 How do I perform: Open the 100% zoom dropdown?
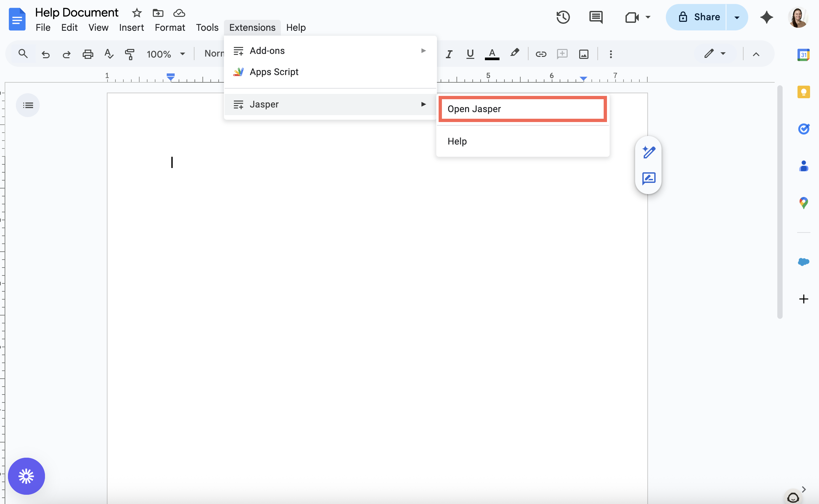coord(166,54)
